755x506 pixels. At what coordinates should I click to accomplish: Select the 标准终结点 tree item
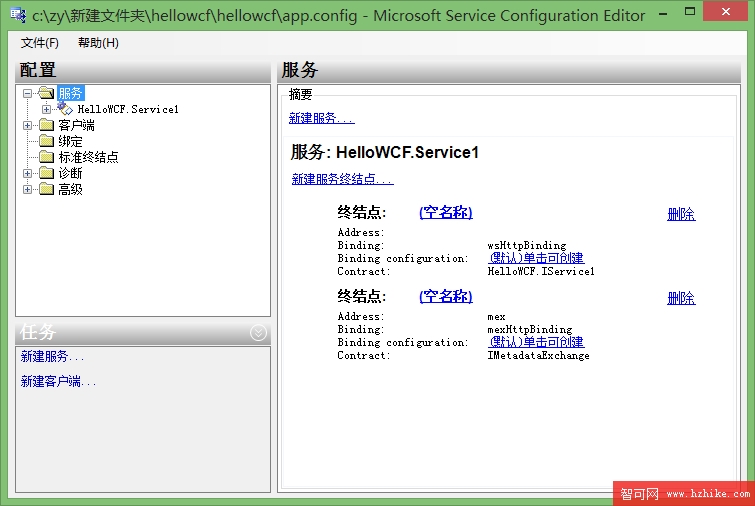[x=88, y=157]
